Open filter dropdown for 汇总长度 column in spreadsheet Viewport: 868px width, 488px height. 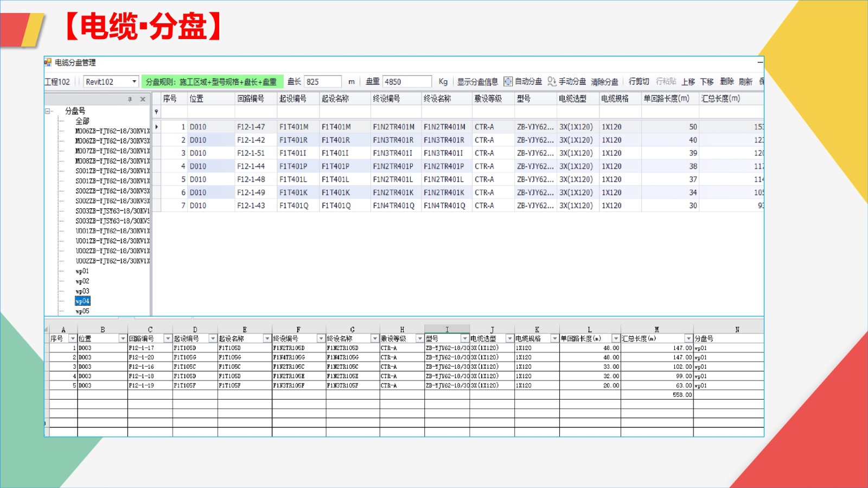(688, 338)
